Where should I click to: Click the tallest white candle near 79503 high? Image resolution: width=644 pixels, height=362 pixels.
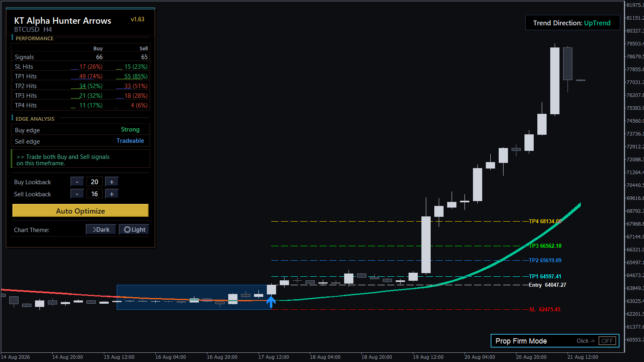point(555,80)
